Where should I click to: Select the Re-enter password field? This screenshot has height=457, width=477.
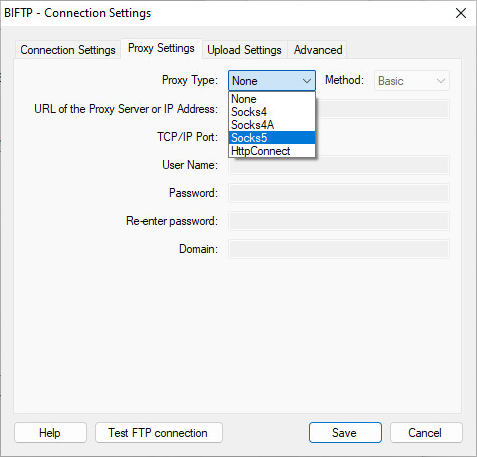[339, 221]
